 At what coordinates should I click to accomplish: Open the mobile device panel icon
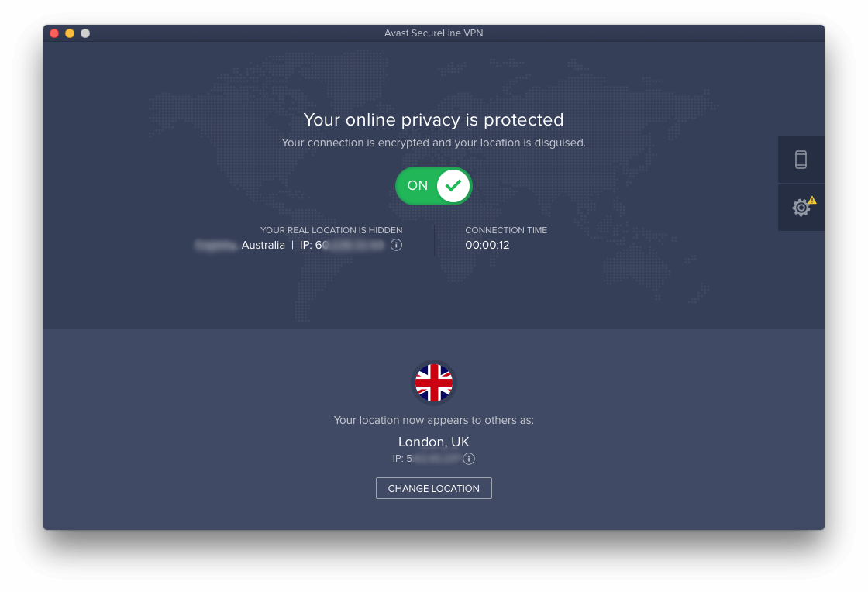pyautogui.click(x=801, y=160)
